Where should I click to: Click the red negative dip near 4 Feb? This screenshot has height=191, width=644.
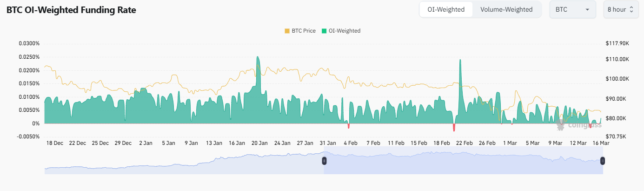coord(348,126)
